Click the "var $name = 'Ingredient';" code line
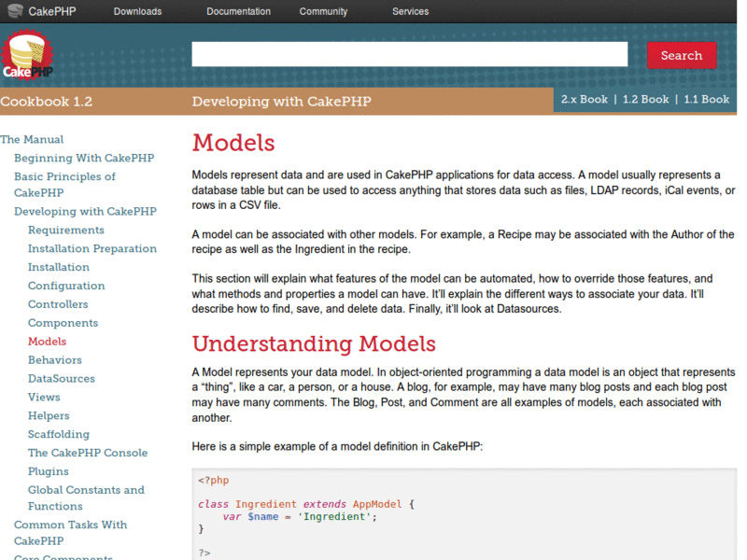This screenshot has height=560, width=747. coord(300,517)
